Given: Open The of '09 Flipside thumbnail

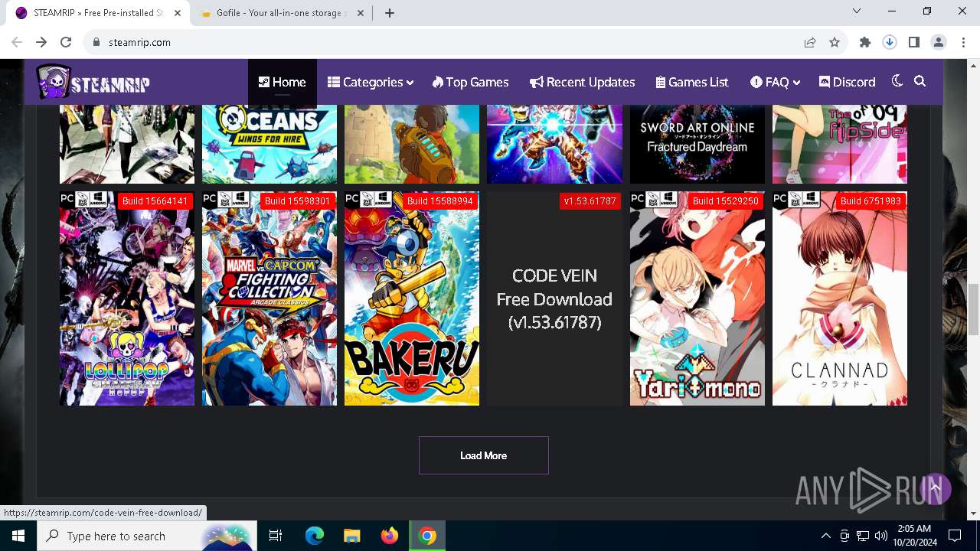Looking at the screenshot, I should [840, 144].
